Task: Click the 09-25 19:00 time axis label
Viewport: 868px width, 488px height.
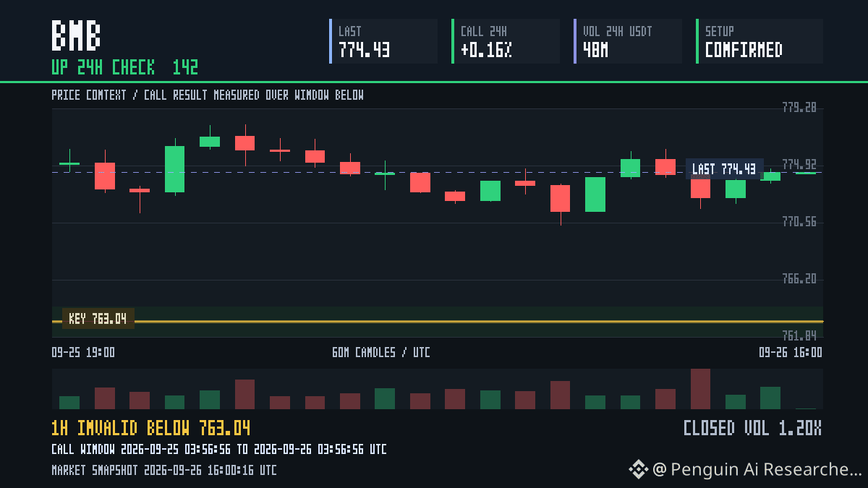Action: tap(83, 353)
